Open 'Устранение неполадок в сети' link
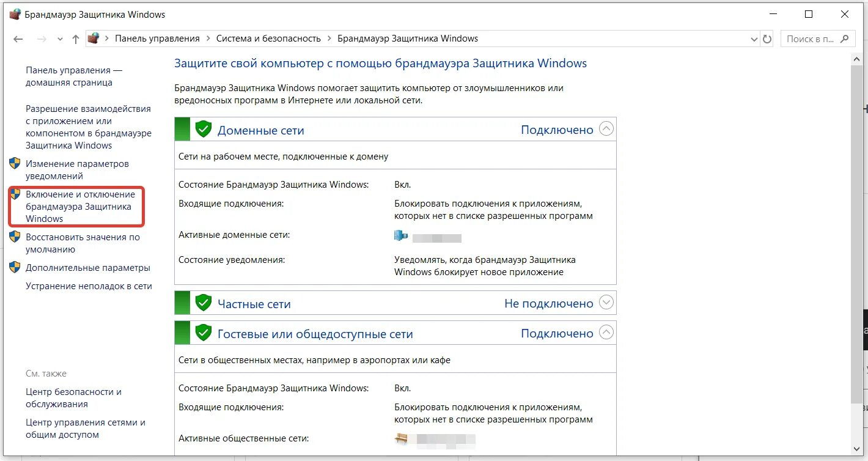 [x=89, y=286]
